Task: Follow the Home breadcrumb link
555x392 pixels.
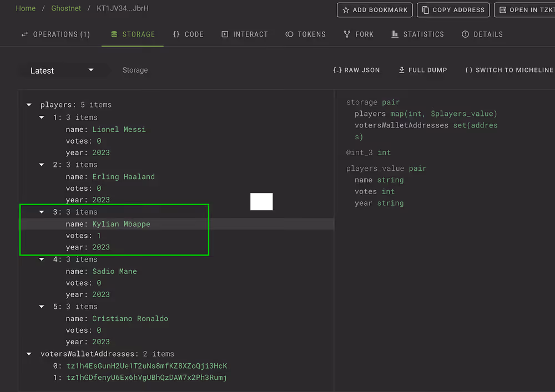Action: 26,8
